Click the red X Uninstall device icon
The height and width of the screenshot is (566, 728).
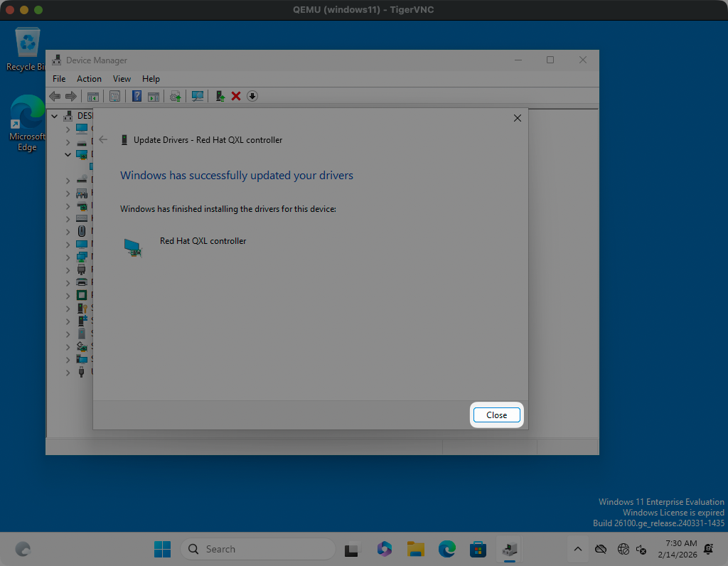tap(236, 96)
